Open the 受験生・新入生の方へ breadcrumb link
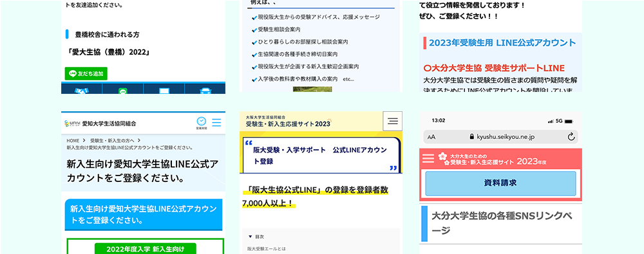 tap(113, 140)
